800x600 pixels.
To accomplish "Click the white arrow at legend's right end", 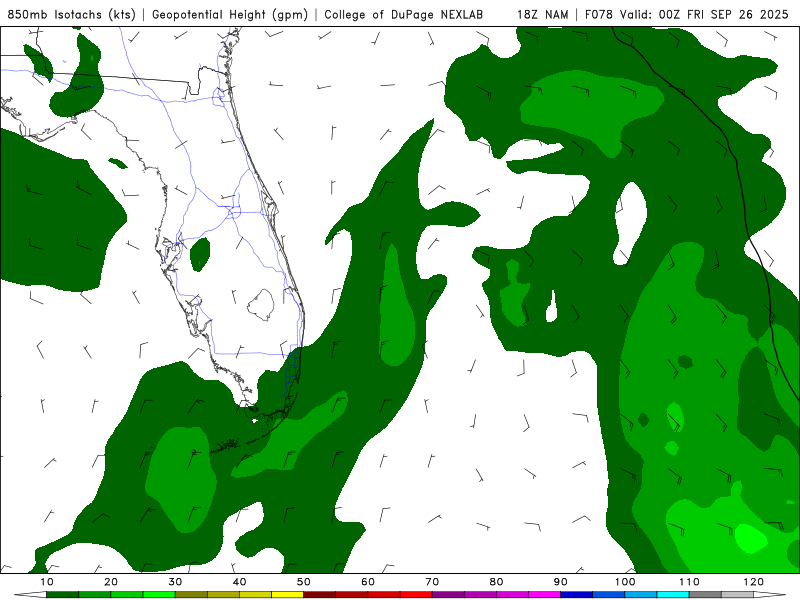I will point(770,595).
